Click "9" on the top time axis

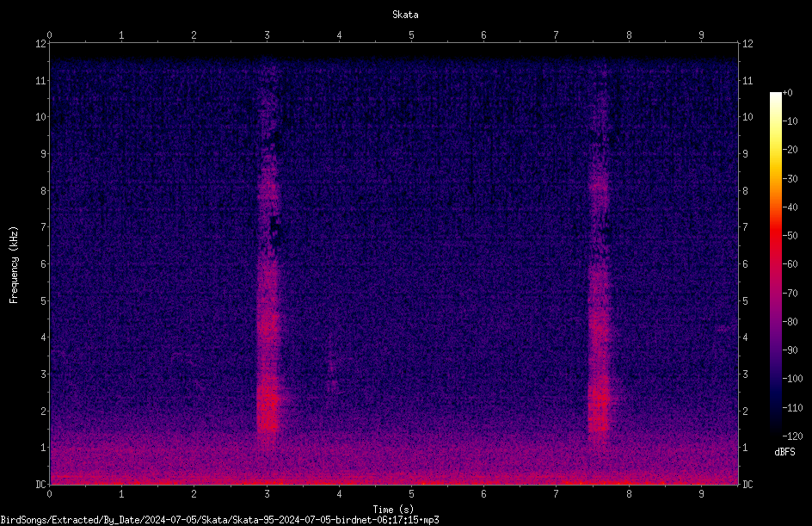(701, 35)
